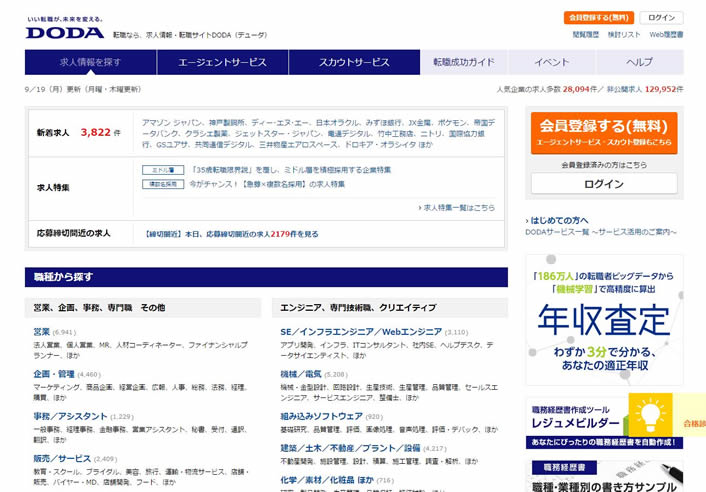Open the 35歳転職限界説 ミドル層 feature link
706x492 pixels.
click(x=290, y=170)
